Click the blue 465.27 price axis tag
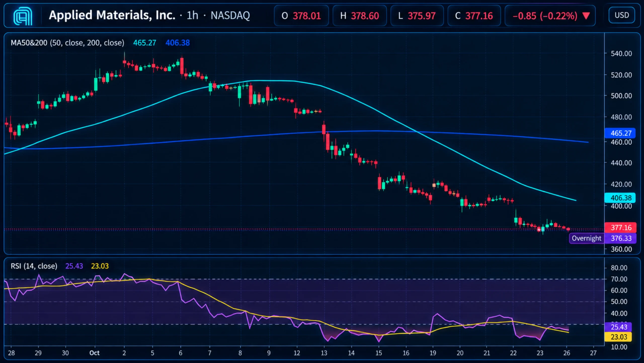Image resolution: width=644 pixels, height=363 pixels. pyautogui.click(x=620, y=133)
